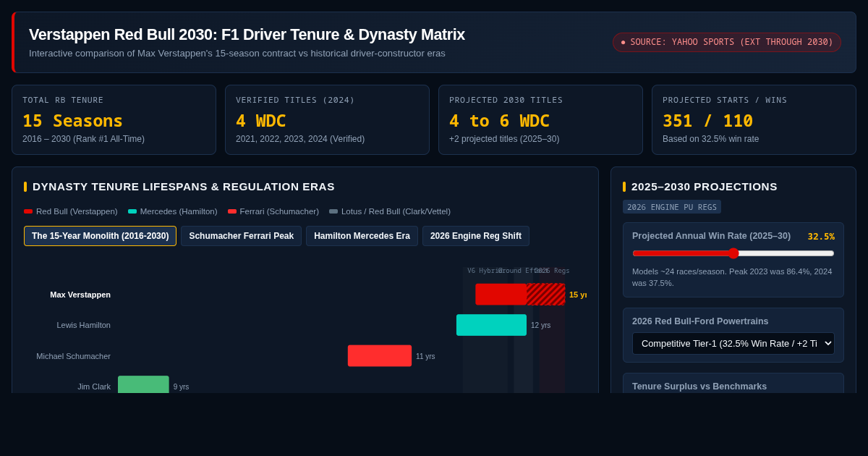The width and height of the screenshot is (868, 456).
Task: Click the '9 yrs' bar label
Action: 181,387
